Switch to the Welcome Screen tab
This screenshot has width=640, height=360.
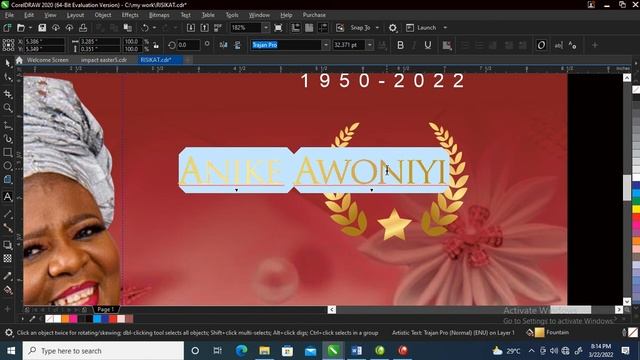click(47, 60)
